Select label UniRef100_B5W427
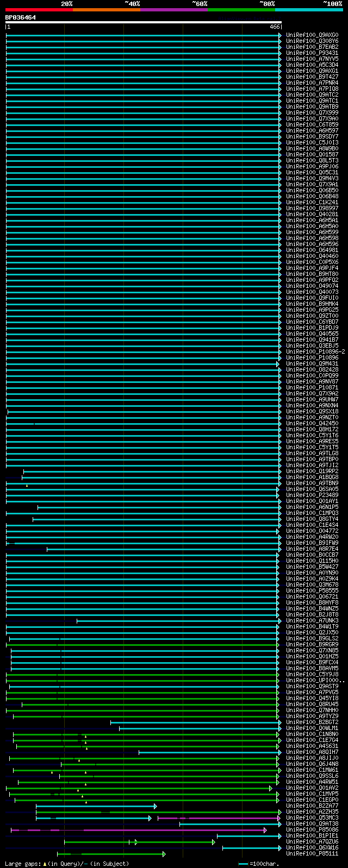Screen dimensions: 348x868 pyautogui.click(x=312, y=567)
